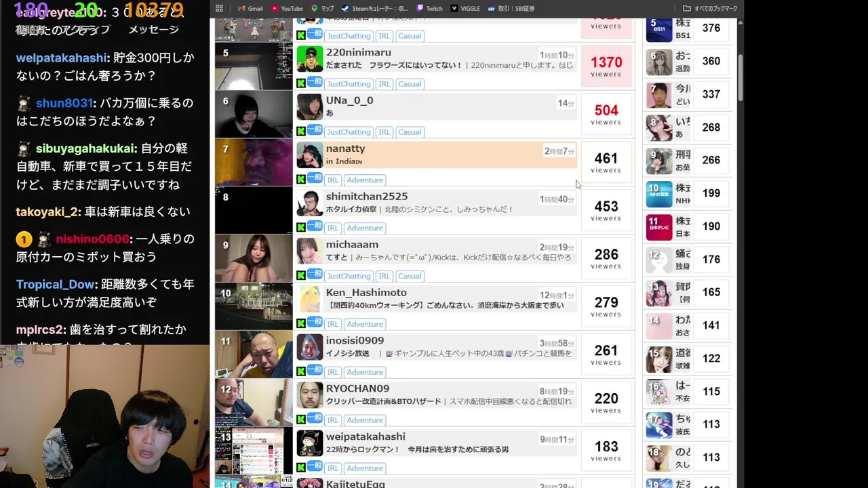Viewport: 868px width, 488px height.
Task: Click shimitchan2525's channel avatar
Action: [310, 203]
